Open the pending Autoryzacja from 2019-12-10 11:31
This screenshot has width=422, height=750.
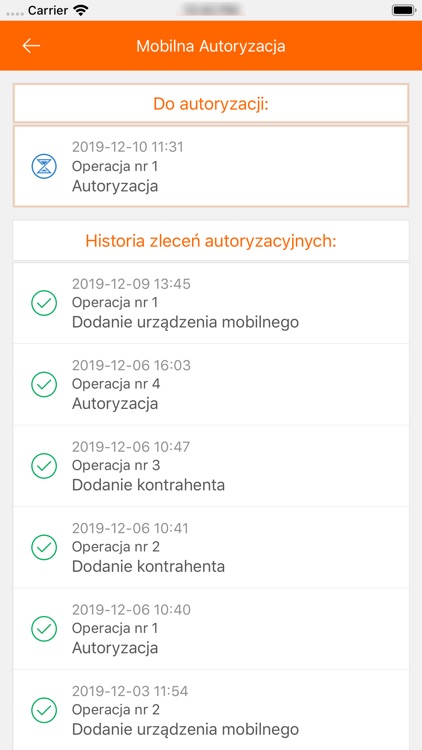[211, 166]
